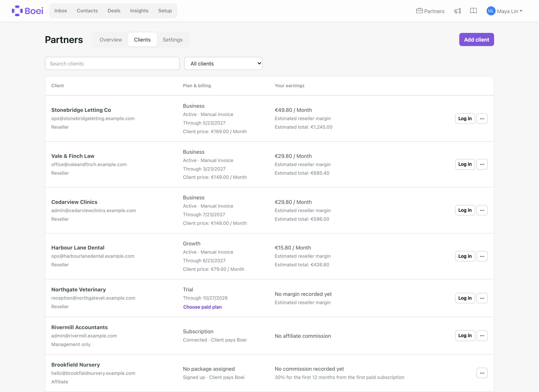Expand the All clients filter dropdown
The width and height of the screenshot is (539, 392).
[x=223, y=63]
